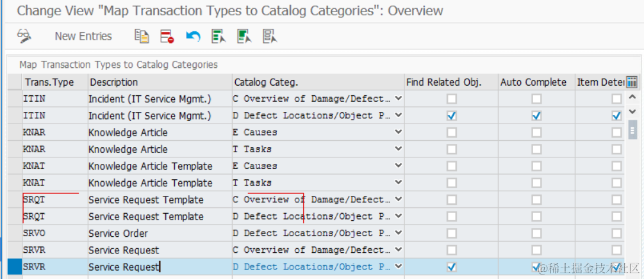Viewport: 644px width, 279px height.
Task: Check Auto Complete for KNAR Causes row
Action: 536,132
